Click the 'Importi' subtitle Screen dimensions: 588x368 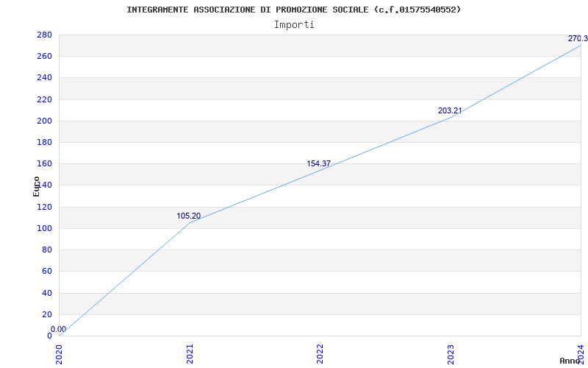(x=294, y=25)
